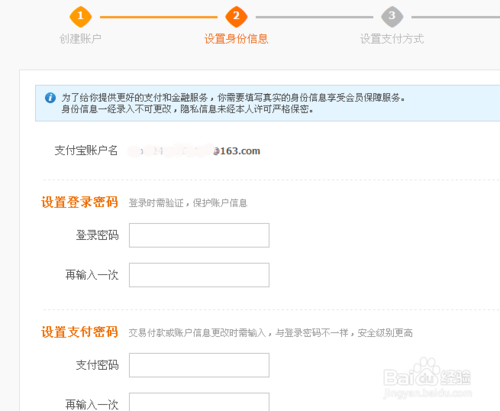The image size is (500, 411).
Task: Click the 支付宝账户名 label
Action: pos(86,151)
